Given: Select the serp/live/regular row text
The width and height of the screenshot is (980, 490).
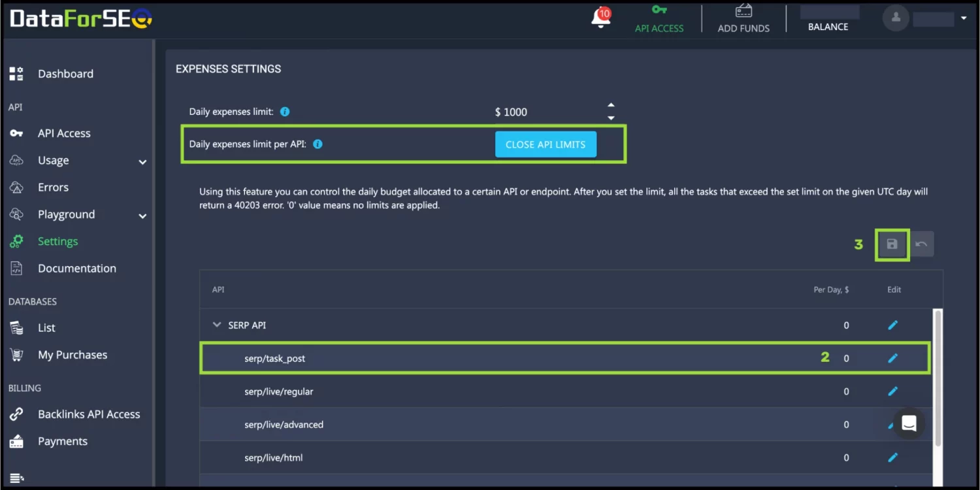Looking at the screenshot, I should [279, 391].
